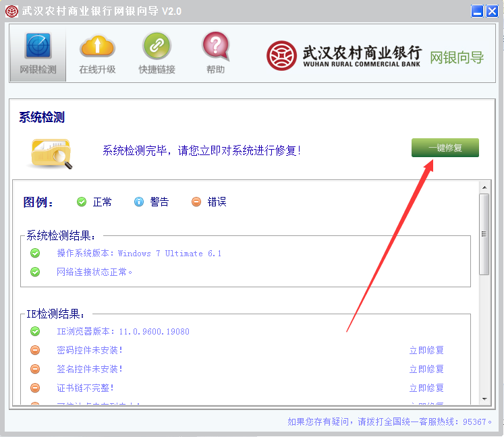Click the vertical scrollbar thumb
The image size is (504, 437).
pyautogui.click(x=484, y=234)
